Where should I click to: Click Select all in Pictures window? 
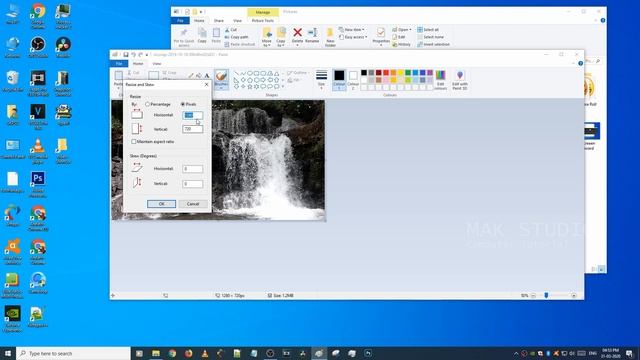pos(427,30)
